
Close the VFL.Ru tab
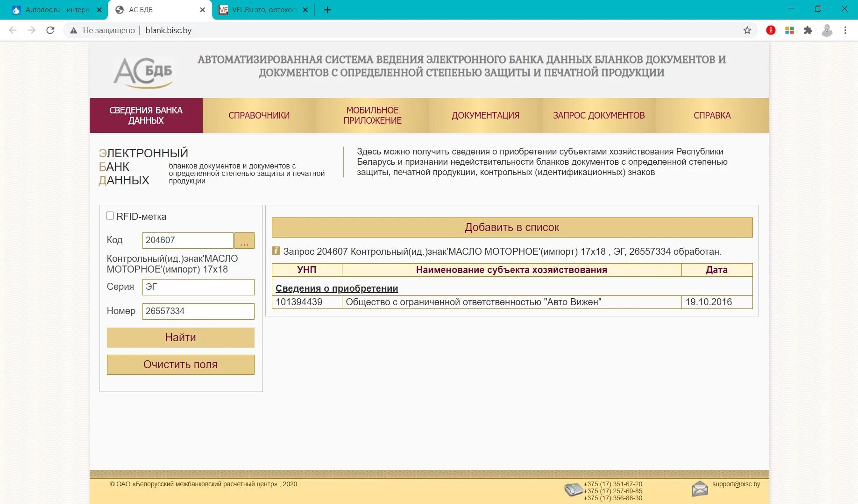tap(305, 10)
